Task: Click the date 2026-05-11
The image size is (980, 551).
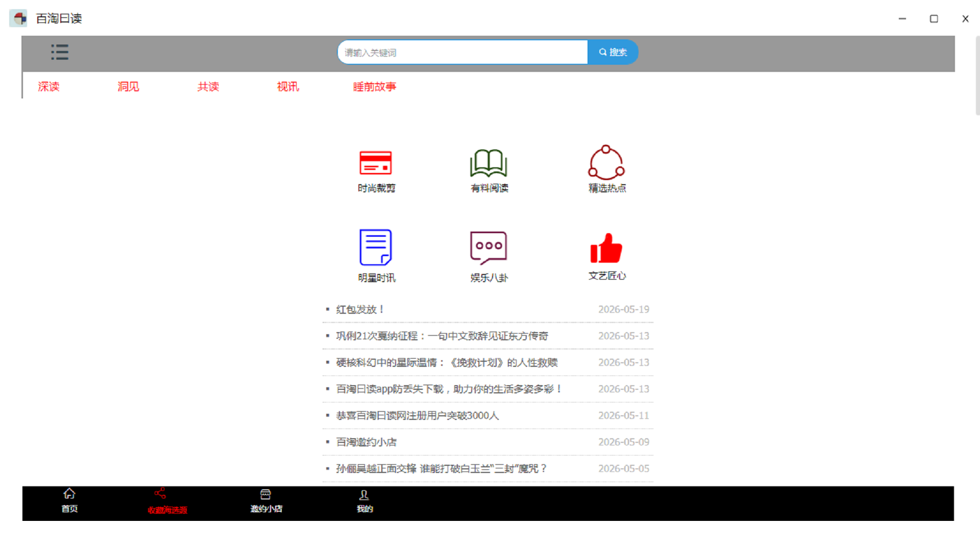Action: point(624,415)
